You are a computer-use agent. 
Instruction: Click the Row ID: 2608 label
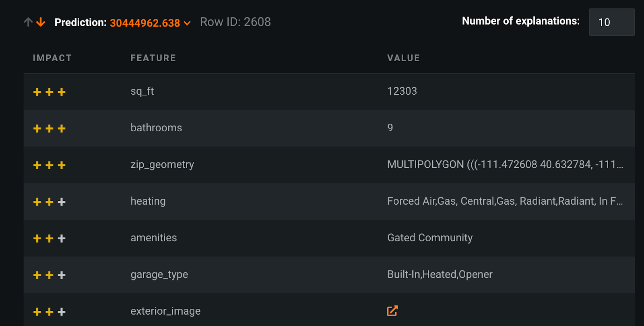pos(235,22)
